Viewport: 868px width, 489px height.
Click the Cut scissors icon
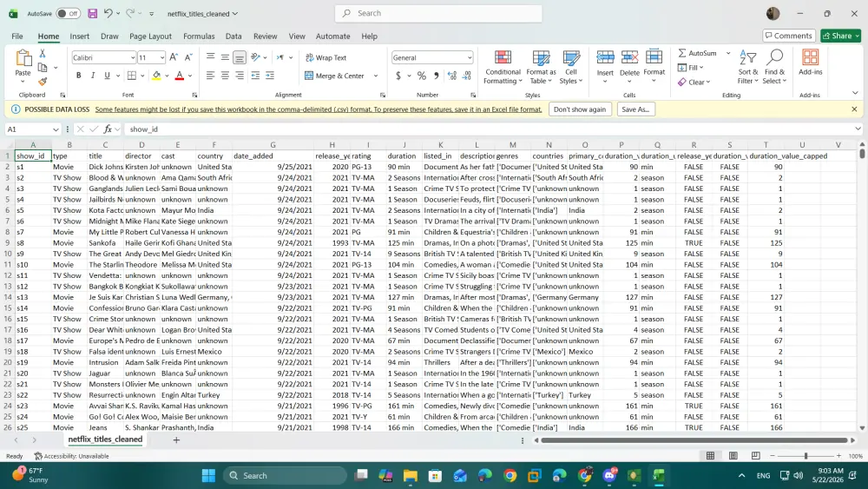(x=42, y=53)
